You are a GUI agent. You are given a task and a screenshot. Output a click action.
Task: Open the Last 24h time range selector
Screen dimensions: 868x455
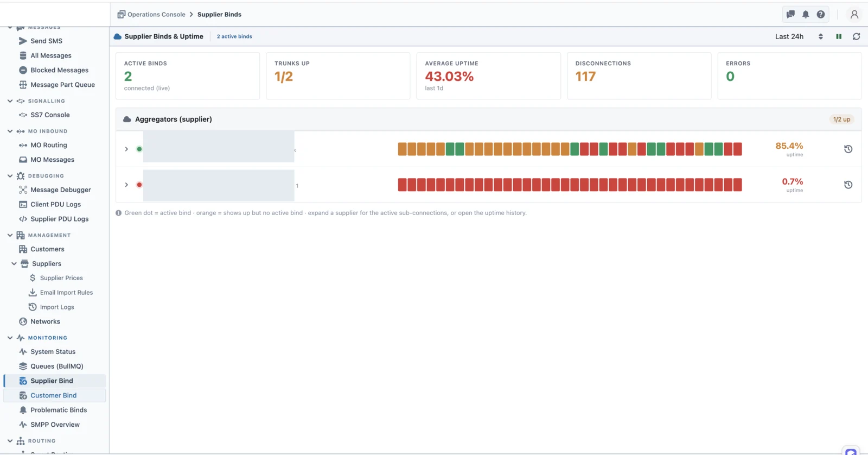point(799,36)
